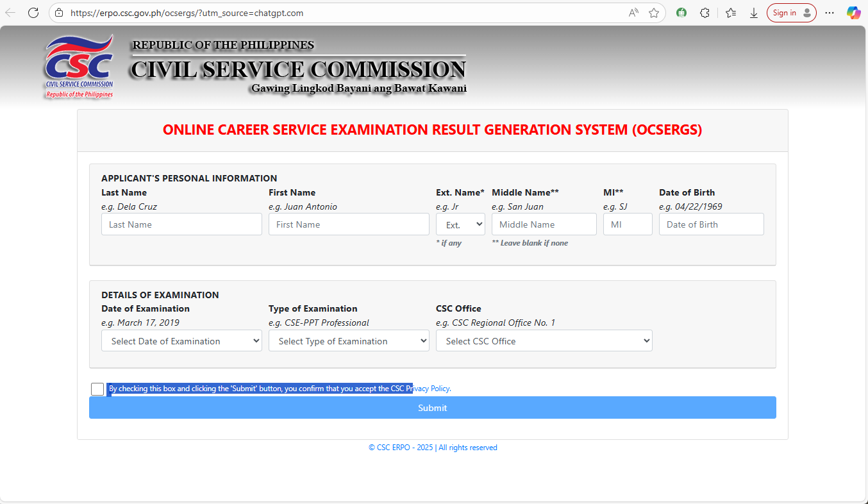Click the CSC logo at the top
Image resolution: width=868 pixels, height=504 pixels.
(x=78, y=66)
